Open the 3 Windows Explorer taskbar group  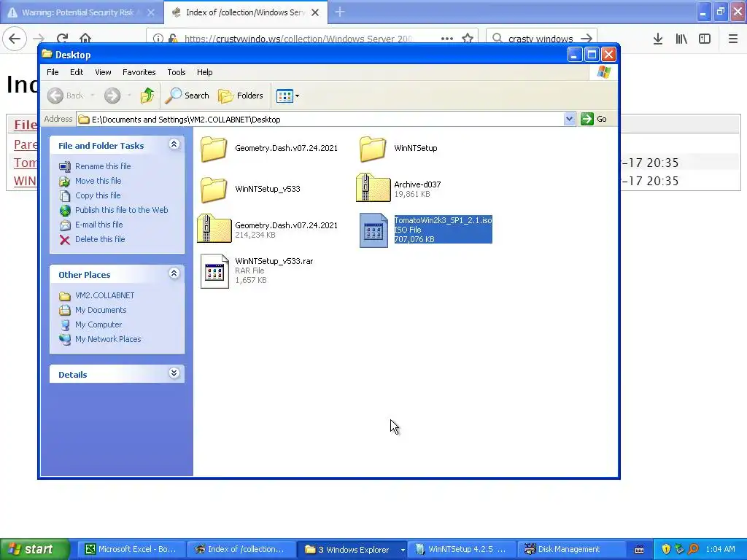pos(352,550)
